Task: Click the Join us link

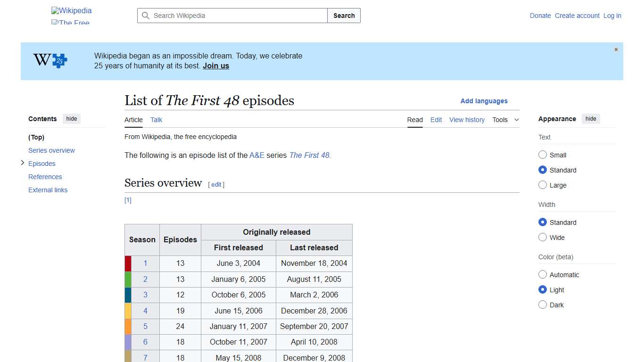Action: click(x=215, y=66)
